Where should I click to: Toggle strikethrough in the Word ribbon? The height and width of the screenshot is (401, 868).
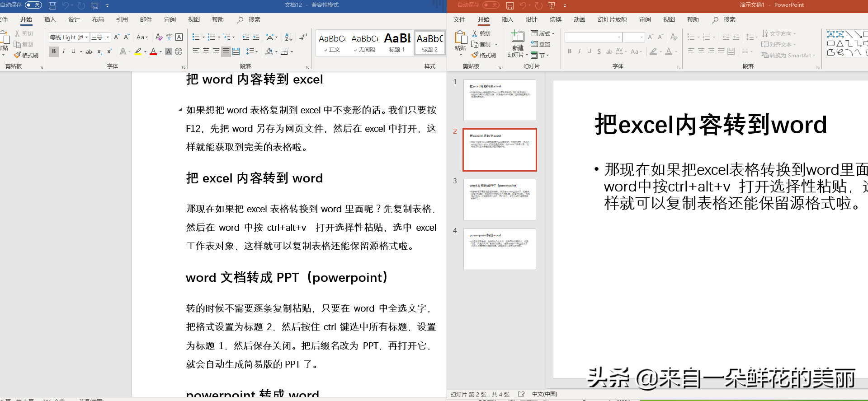89,51
